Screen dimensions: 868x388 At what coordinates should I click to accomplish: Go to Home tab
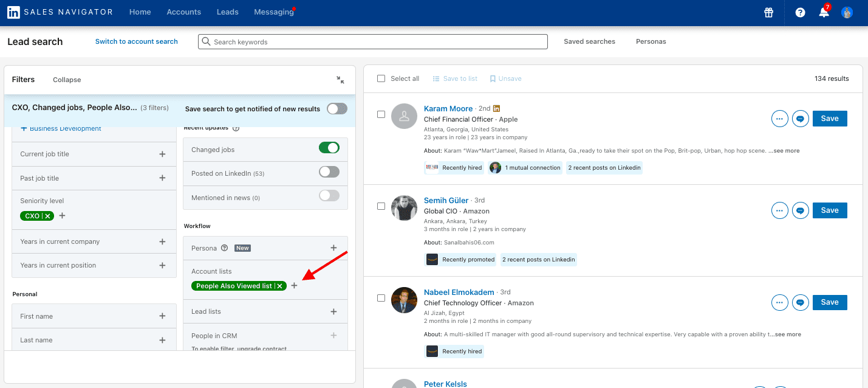pyautogui.click(x=140, y=12)
